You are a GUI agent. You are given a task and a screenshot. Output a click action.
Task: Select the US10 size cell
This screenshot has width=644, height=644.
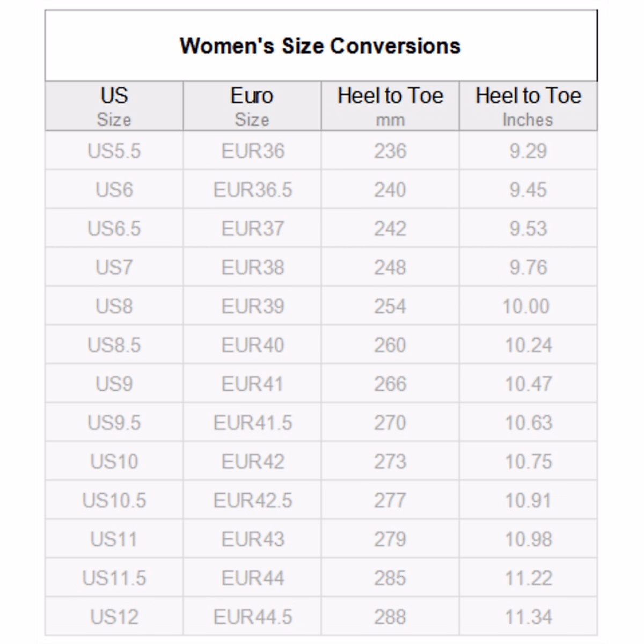tap(114, 462)
